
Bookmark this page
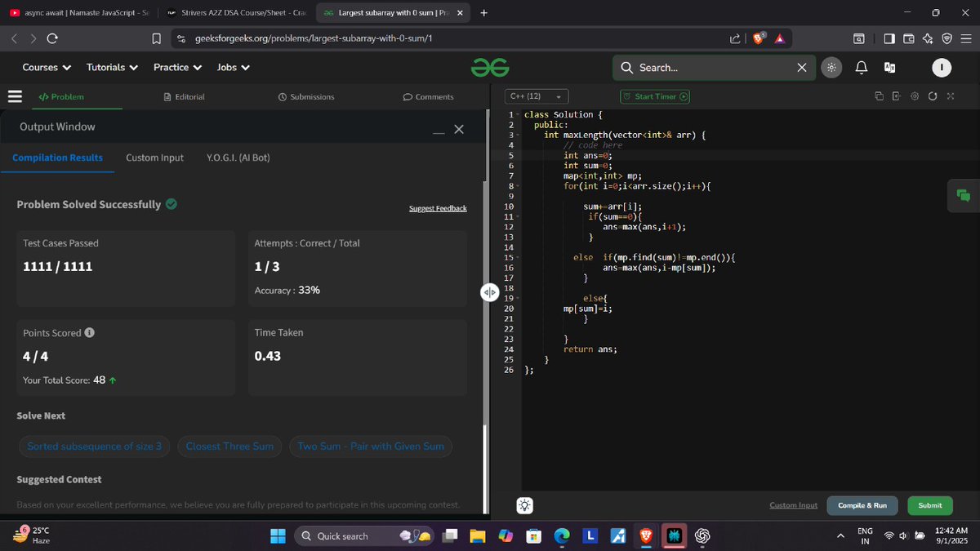coord(157,38)
